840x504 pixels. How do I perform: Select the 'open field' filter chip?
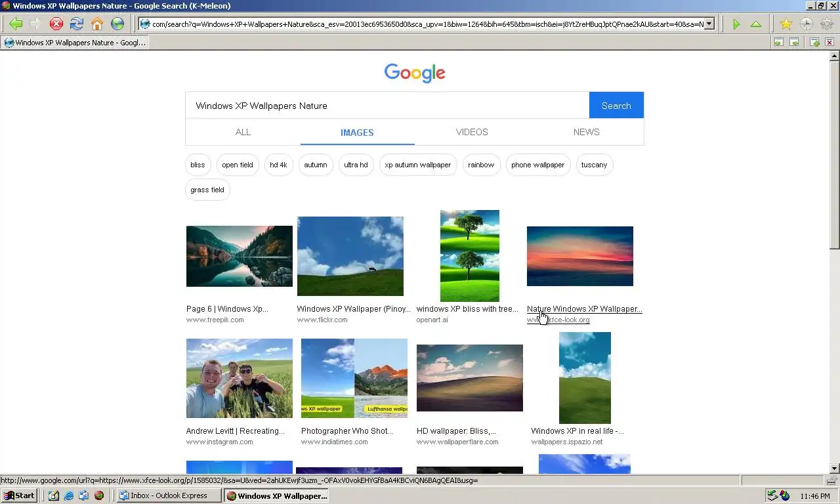point(238,165)
